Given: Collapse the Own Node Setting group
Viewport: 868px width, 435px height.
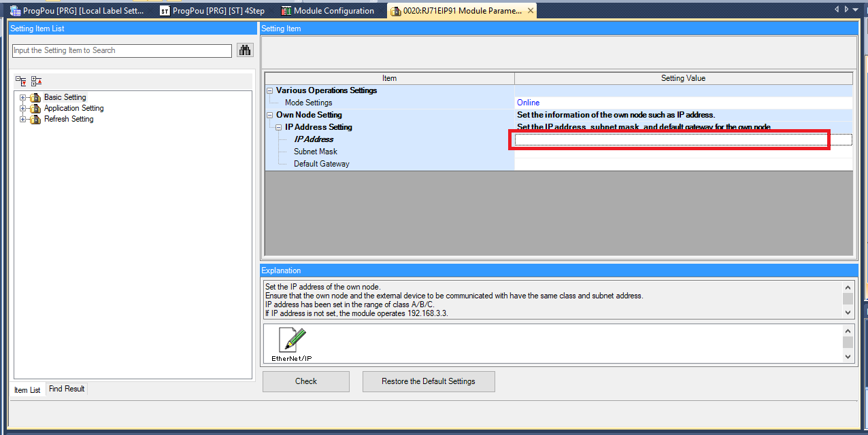Looking at the screenshot, I should pos(270,116).
